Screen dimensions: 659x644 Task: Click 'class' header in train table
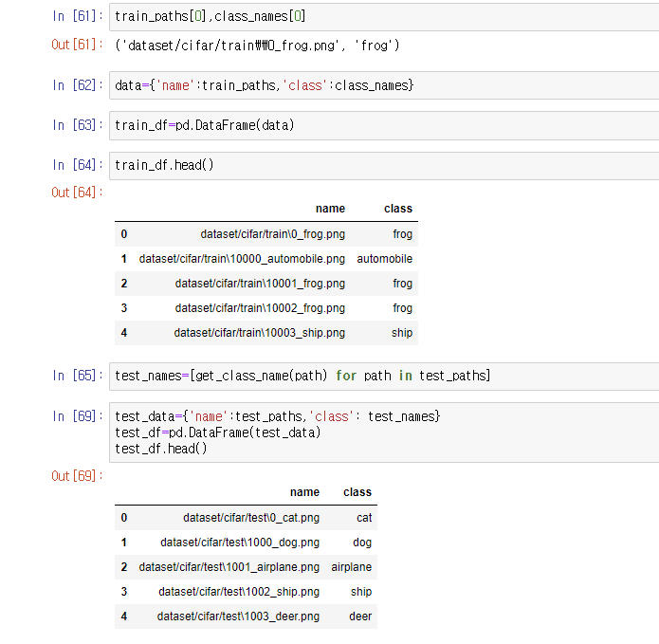click(398, 209)
